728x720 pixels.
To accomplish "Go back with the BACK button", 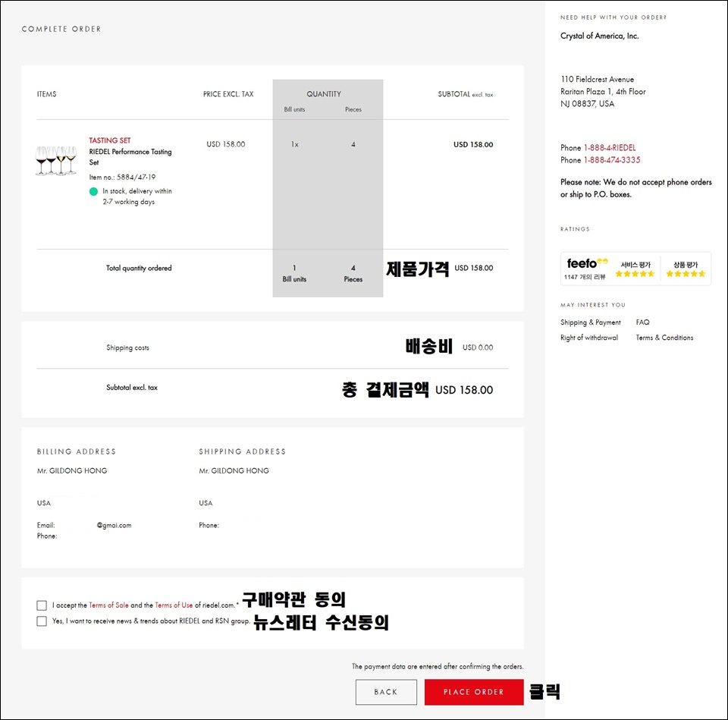I will coord(386,692).
